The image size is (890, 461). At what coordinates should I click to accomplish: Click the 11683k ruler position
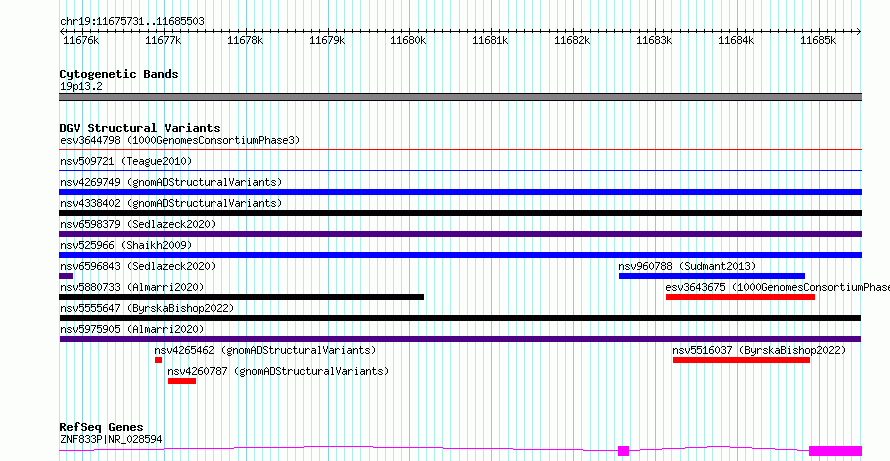(x=654, y=40)
